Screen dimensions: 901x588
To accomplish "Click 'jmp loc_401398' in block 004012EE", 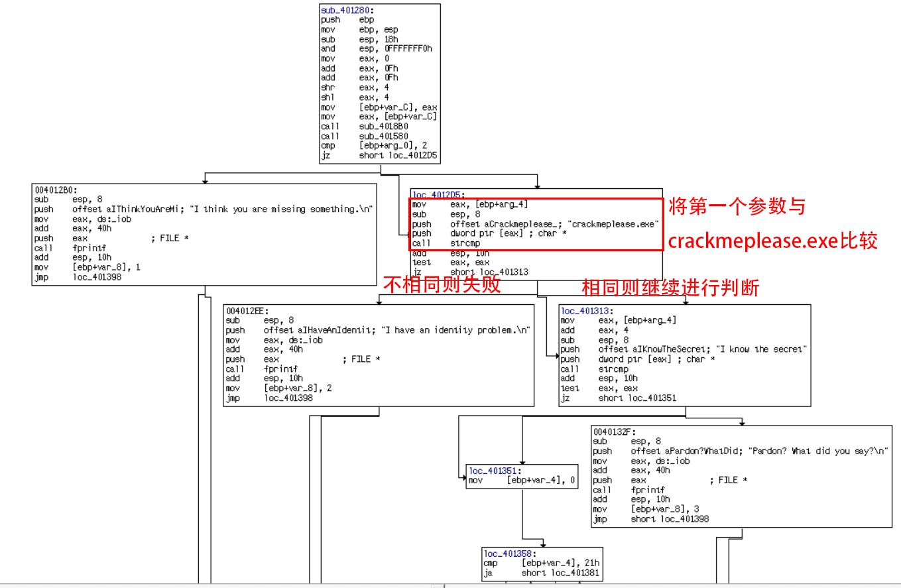I will (x=269, y=398).
